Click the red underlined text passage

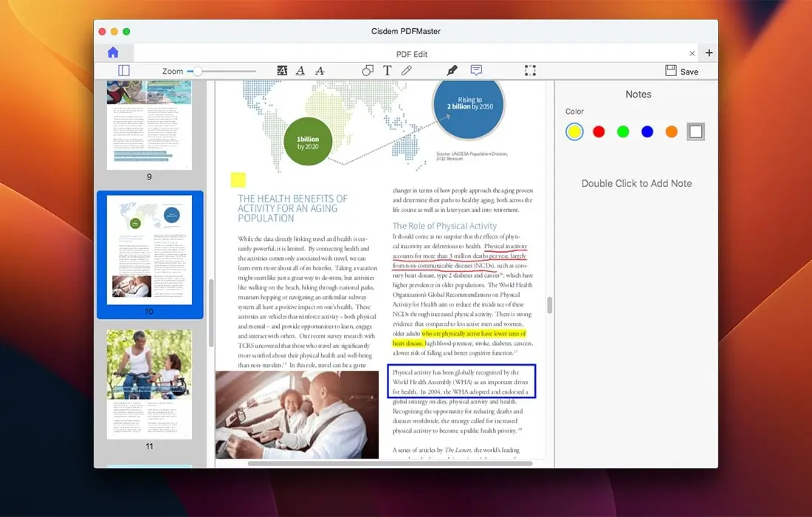coord(459,256)
